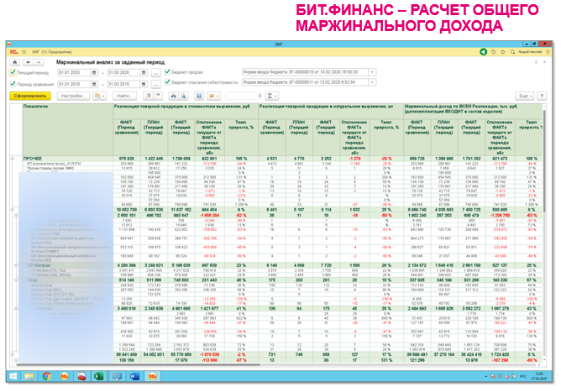Toggle the Бюджет продаж checkbox
This screenshot has width=561, height=392.
(167, 72)
